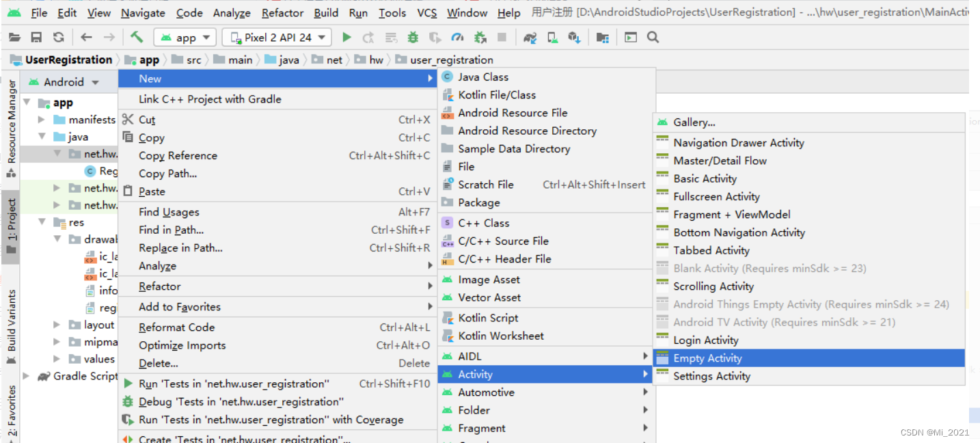Select Kotlin File/Class in New submenu

click(547, 95)
